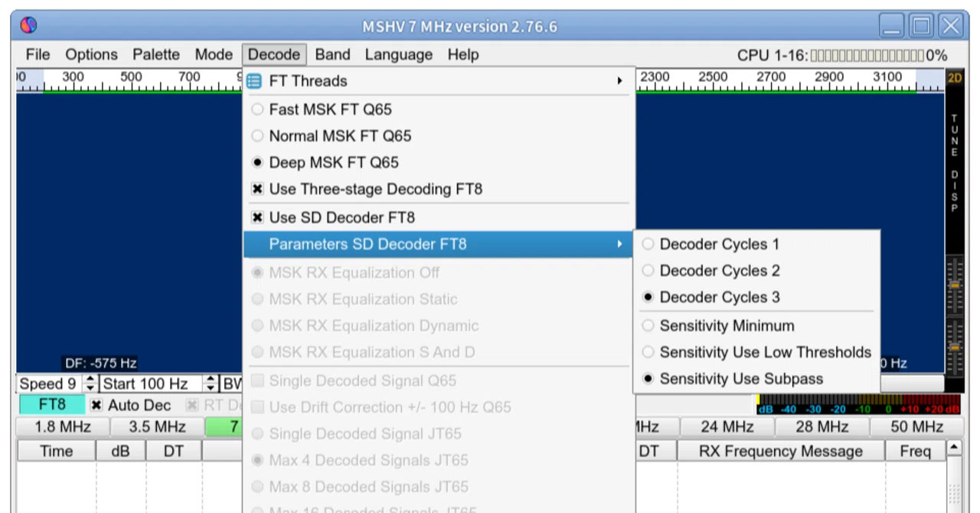The image size is (980, 513).
Task: Click the 2500 mark on frequency scale
Action: click(713, 77)
